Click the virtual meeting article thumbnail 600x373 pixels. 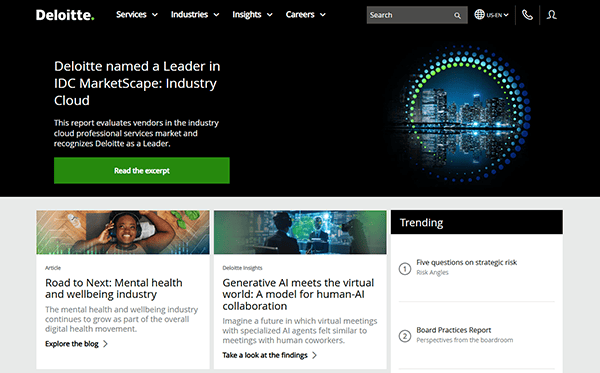coord(300,232)
